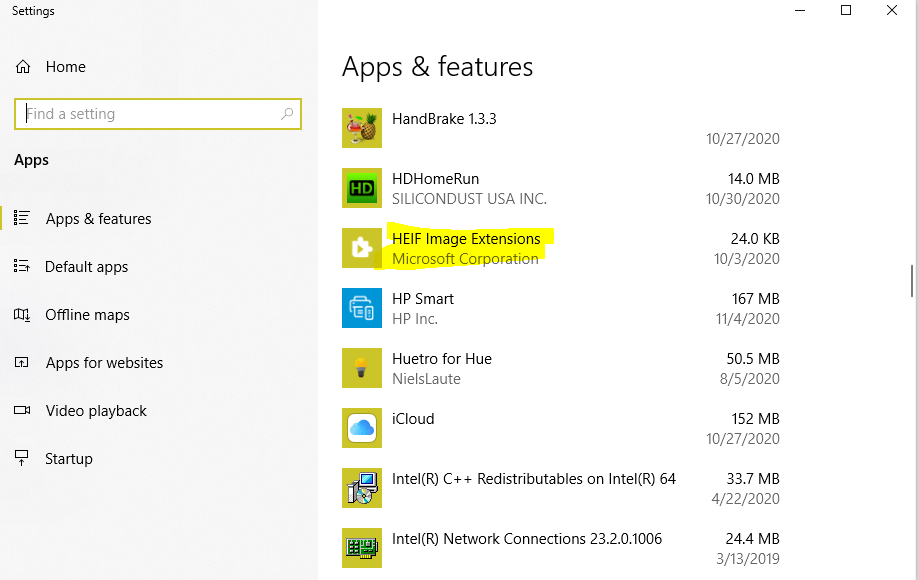Click the Huetro for Hue lightbulb icon
The image size is (919, 580).
(362, 368)
